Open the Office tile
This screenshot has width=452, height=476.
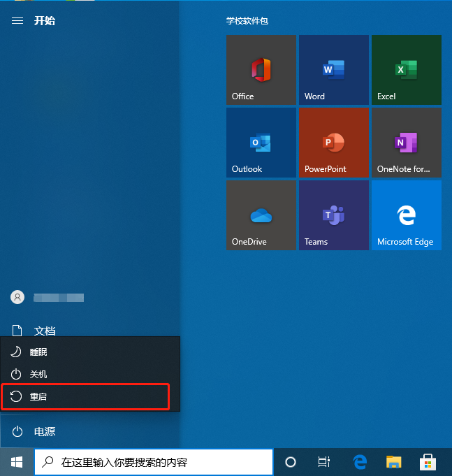pyautogui.click(x=261, y=70)
